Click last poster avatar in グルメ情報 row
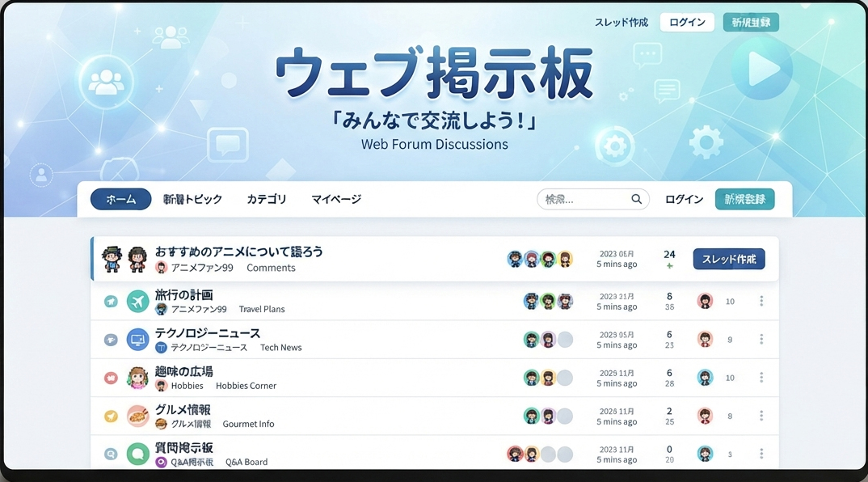Image resolution: width=868 pixels, height=482 pixels. pyautogui.click(x=705, y=416)
